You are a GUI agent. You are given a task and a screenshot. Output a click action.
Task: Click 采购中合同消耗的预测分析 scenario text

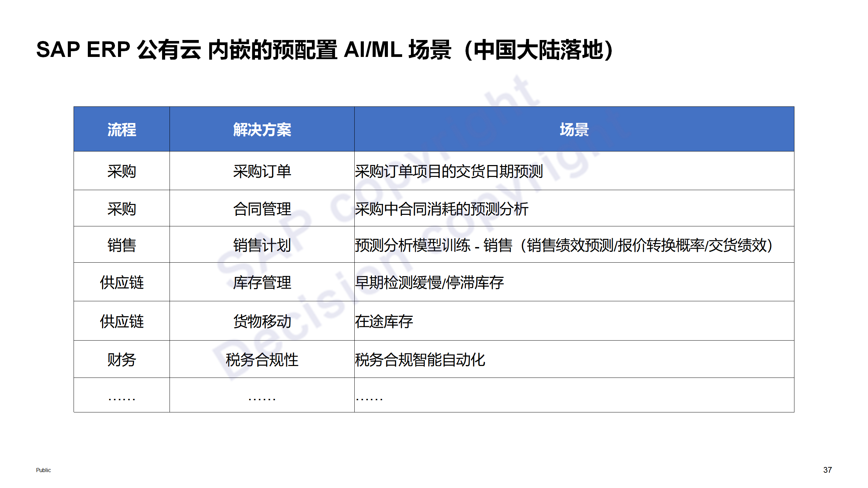(x=441, y=209)
